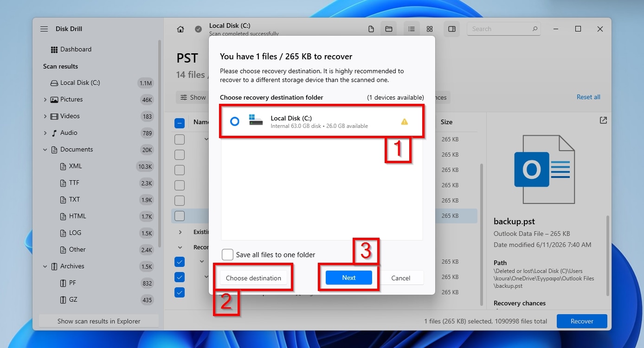Click the TTF file type icon
This screenshot has height=348, width=644.
(x=63, y=183)
